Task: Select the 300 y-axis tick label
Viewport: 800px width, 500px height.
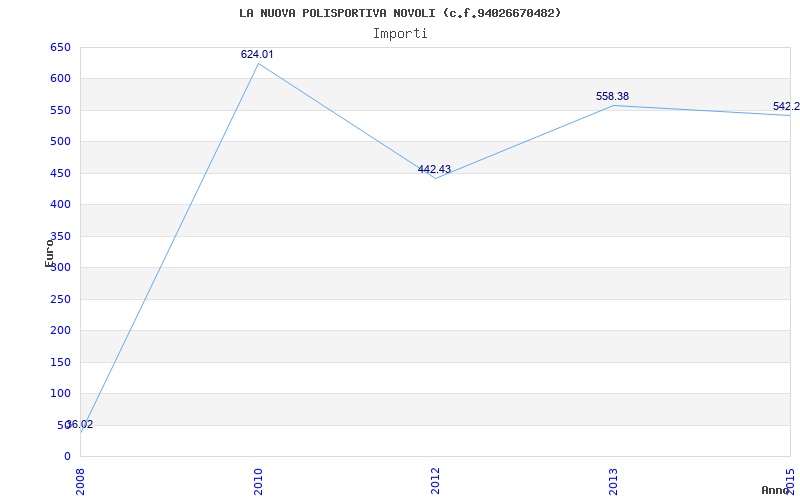Action: click(60, 267)
